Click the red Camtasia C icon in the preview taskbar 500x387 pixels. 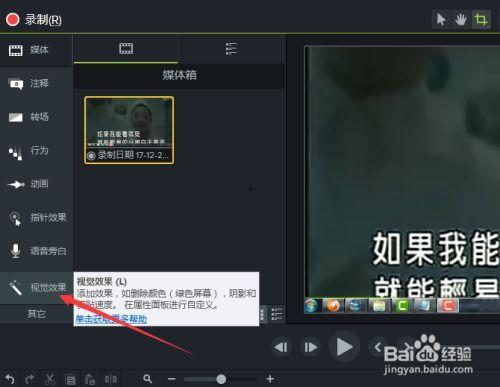pyautogui.click(x=448, y=305)
